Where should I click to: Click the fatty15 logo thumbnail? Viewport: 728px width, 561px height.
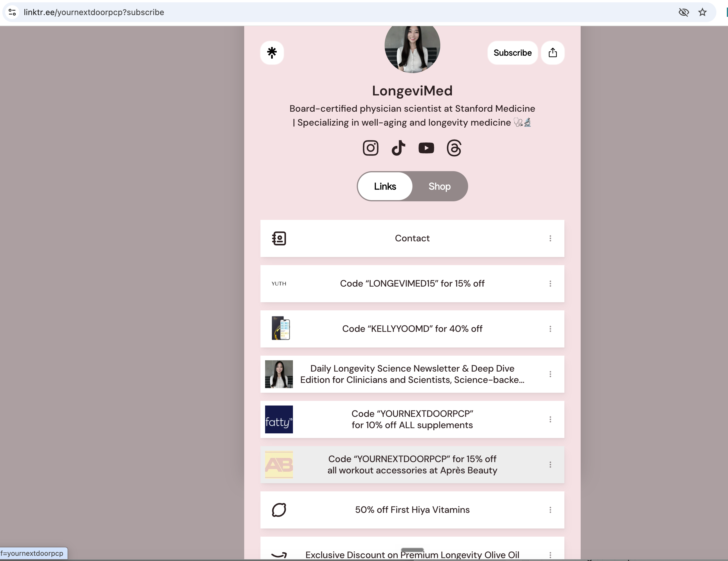tap(279, 419)
